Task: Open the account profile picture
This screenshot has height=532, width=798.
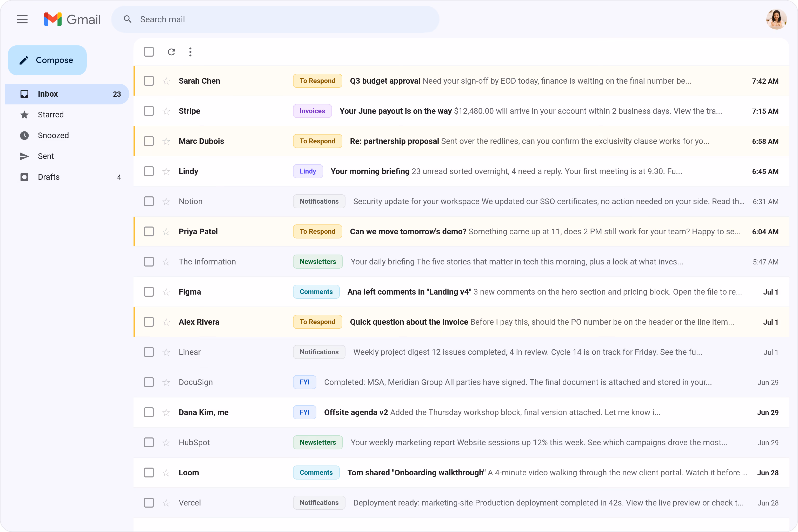Action: click(x=776, y=19)
